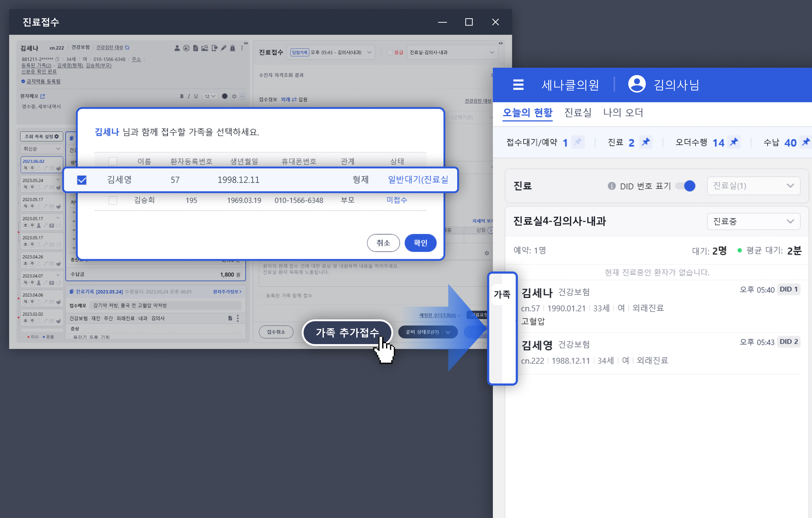Refresh 건강검진 대상 status icon
Image resolution: width=812 pixels, height=518 pixels.
coord(127,48)
